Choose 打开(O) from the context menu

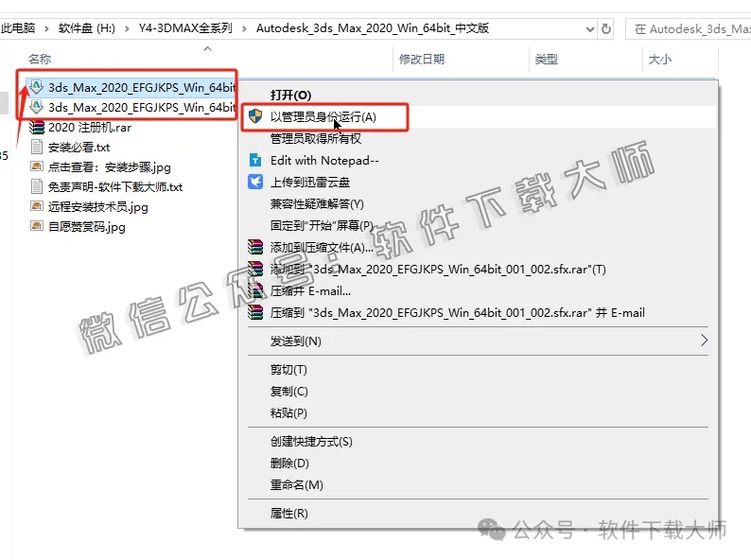click(290, 95)
